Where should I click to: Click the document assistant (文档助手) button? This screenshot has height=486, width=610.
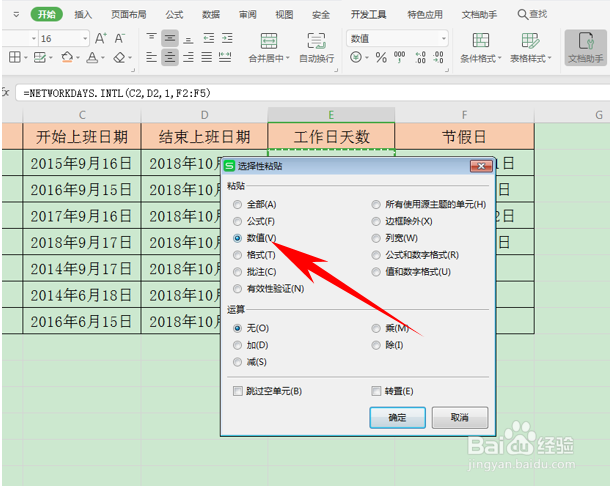(585, 47)
